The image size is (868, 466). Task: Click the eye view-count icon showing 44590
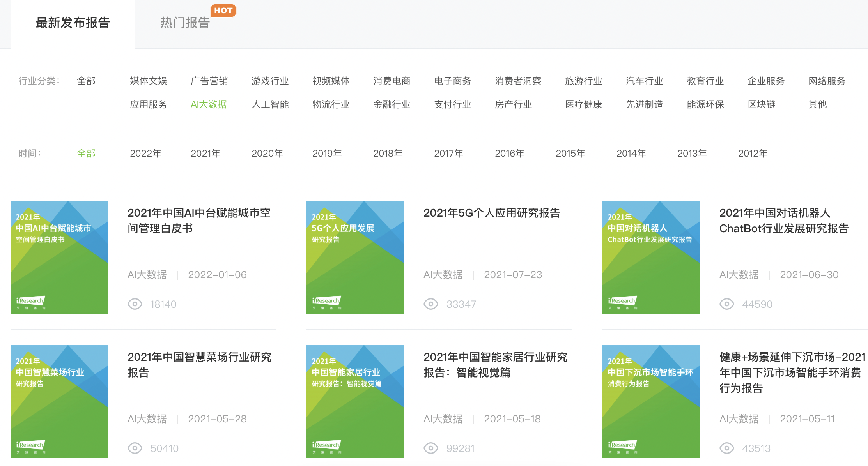[x=727, y=304]
